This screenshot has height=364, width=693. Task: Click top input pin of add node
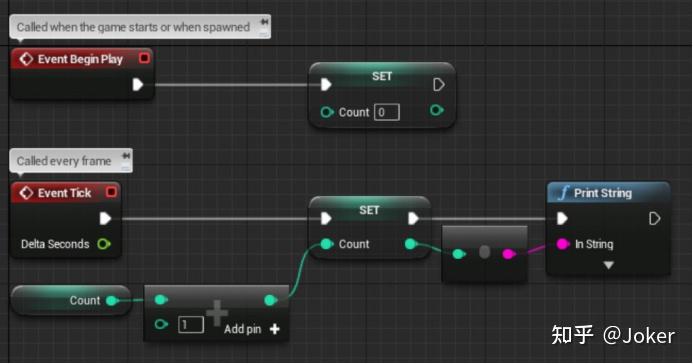(161, 300)
